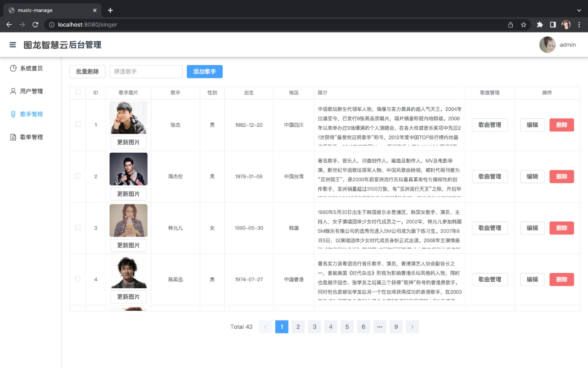Open the admin avatar menu
The width and height of the screenshot is (588, 368).
(x=547, y=45)
